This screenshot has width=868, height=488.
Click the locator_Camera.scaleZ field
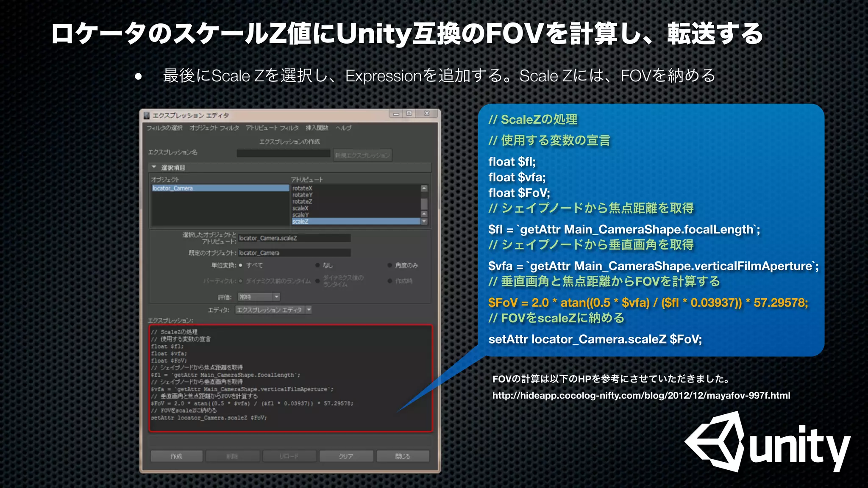click(294, 238)
